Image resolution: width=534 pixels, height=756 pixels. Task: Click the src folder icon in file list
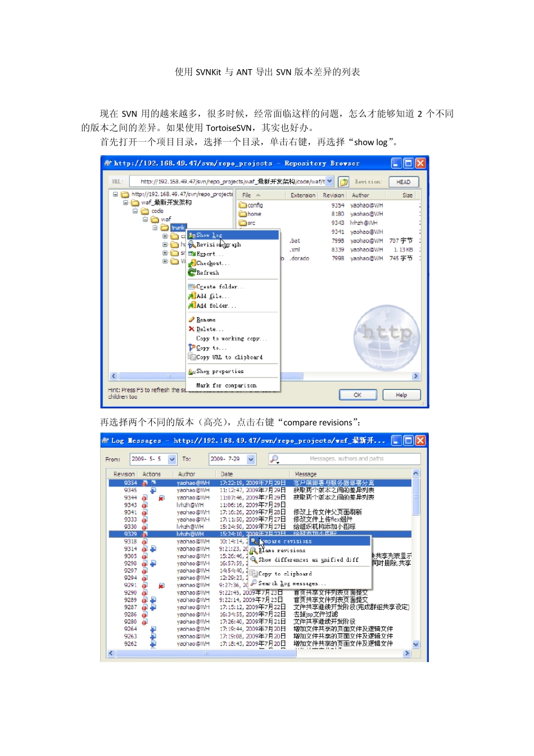click(x=243, y=223)
